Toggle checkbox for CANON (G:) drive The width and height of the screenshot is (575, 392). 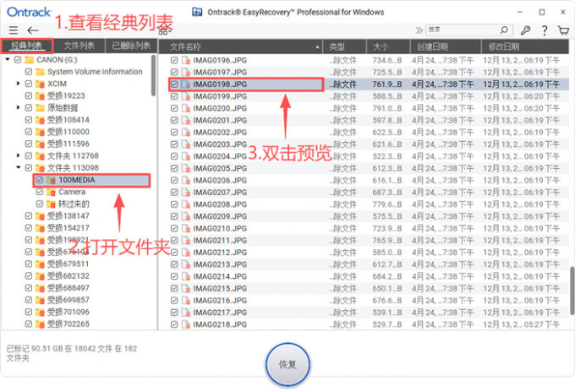[x=17, y=60]
